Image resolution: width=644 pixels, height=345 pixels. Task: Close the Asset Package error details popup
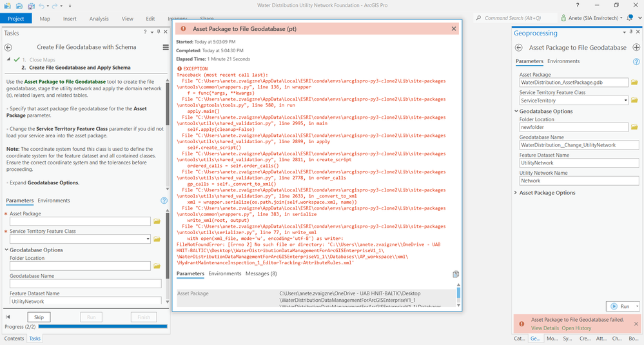pos(453,29)
